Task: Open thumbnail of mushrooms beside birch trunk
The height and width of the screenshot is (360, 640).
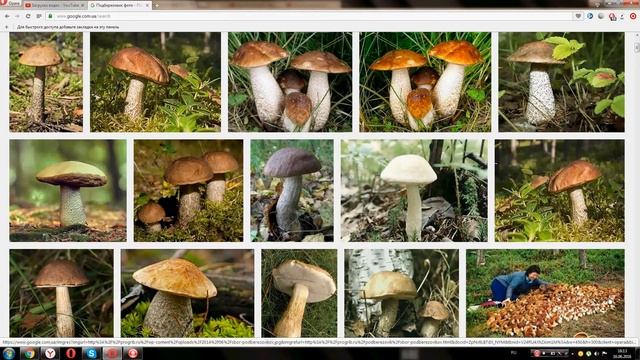Action: (402, 293)
